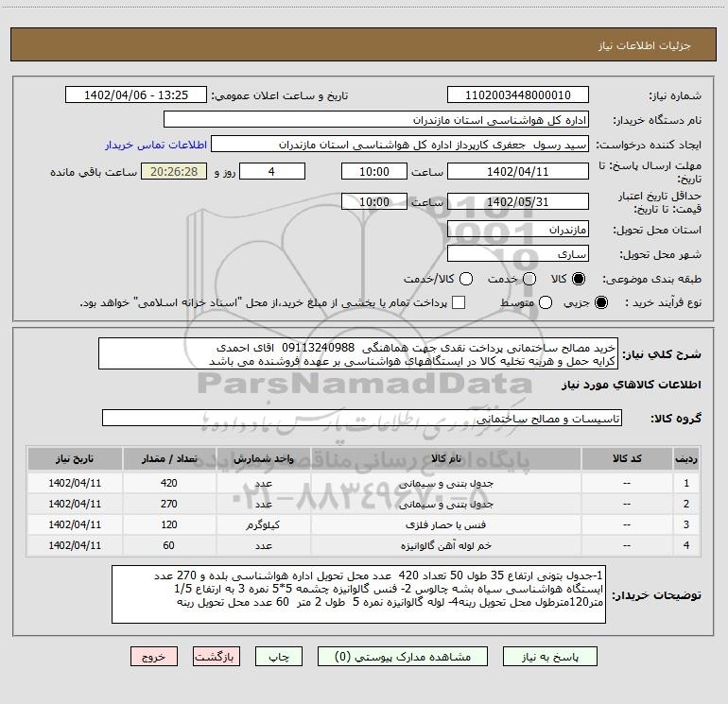
Task: Click the جزئیات اطلاعات نیاز header title
Action: point(645,45)
